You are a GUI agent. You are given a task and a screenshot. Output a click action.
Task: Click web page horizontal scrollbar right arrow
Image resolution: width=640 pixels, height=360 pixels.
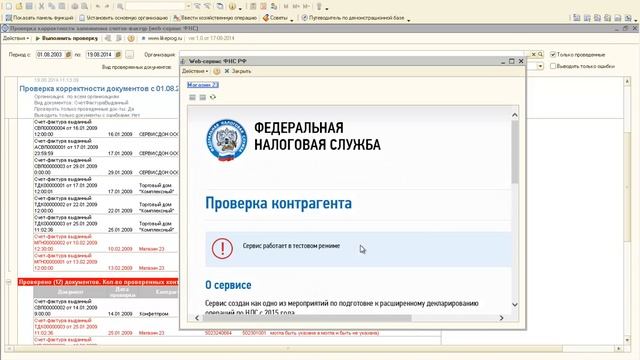[501, 318]
